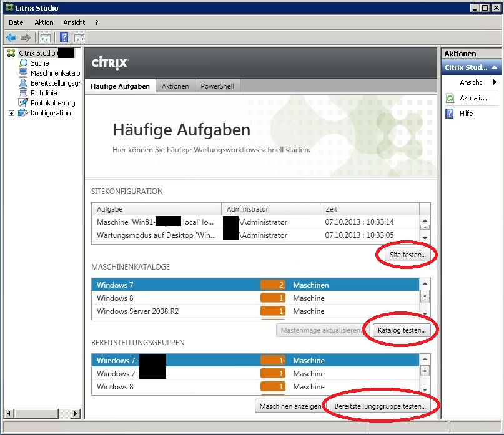
Task: Click scroll-down arrow of Sitekonfiguration list
Action: tap(425, 238)
